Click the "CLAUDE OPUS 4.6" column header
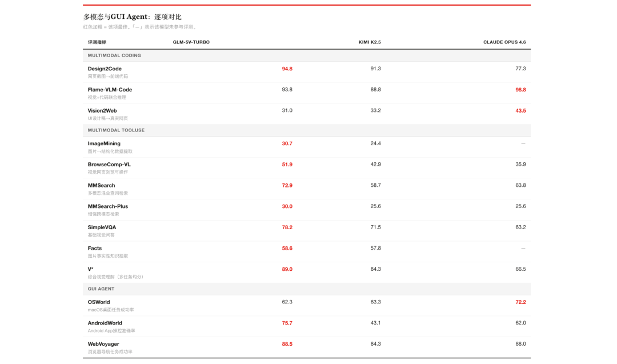The height and width of the screenshot is (364, 617). [x=504, y=42]
